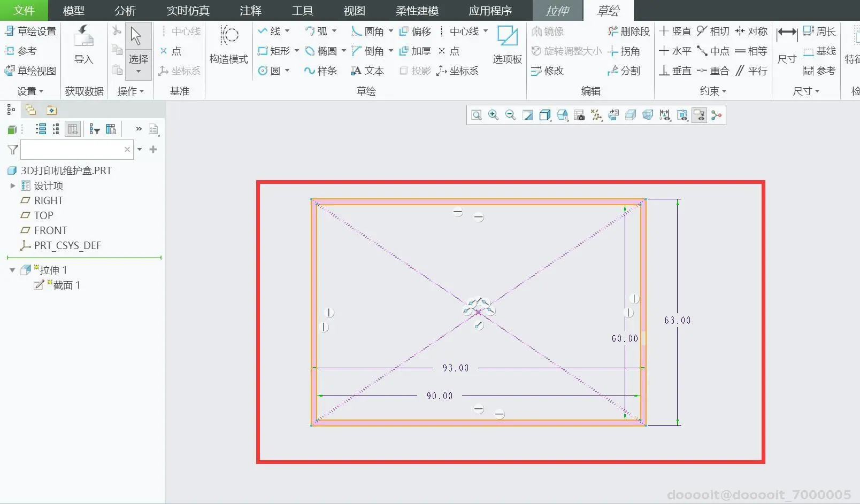Click the refit zoom icon in view toolbar
This screenshot has height=504, width=860.
pyautogui.click(x=476, y=115)
